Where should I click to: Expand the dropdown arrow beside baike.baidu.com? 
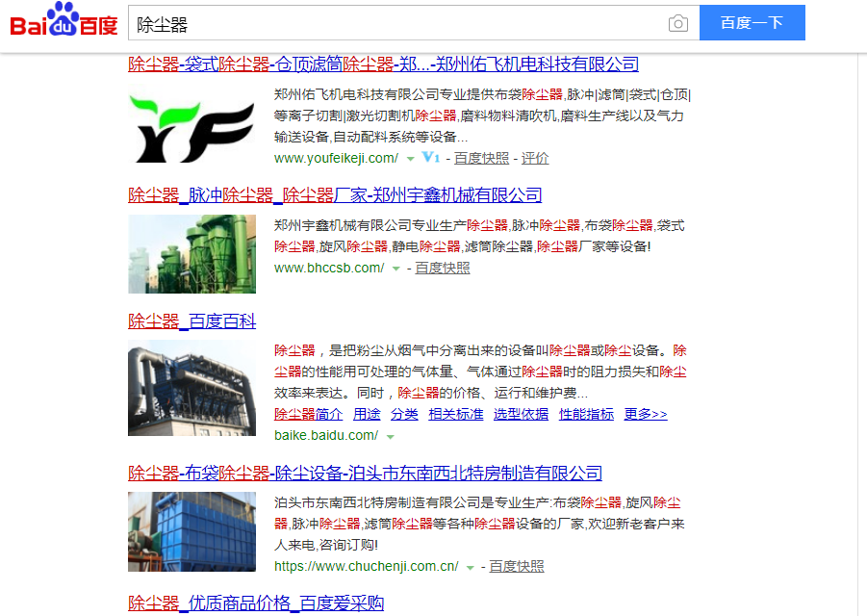(x=391, y=436)
